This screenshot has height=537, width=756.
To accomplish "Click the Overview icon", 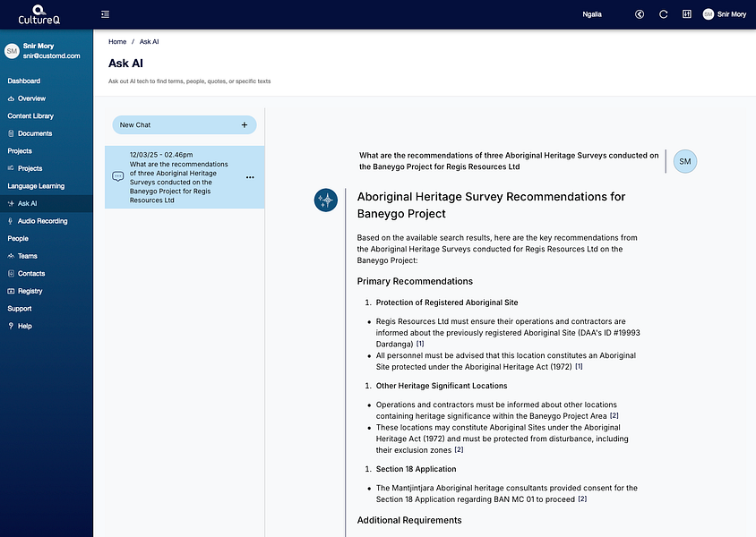I will pos(11,98).
